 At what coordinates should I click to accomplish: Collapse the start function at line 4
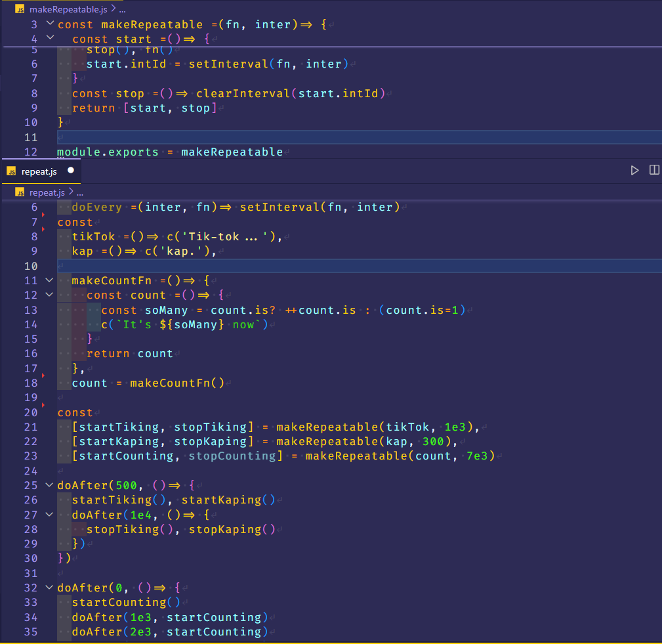click(x=50, y=37)
